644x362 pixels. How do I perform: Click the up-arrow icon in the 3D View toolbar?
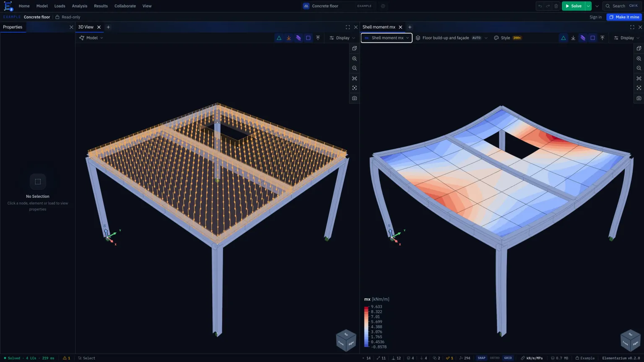click(x=318, y=38)
